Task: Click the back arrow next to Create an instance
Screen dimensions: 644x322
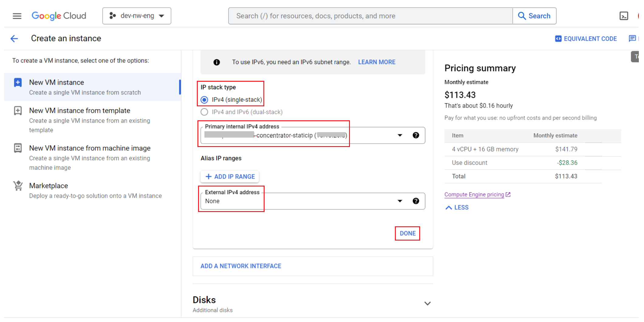Action: click(14, 39)
